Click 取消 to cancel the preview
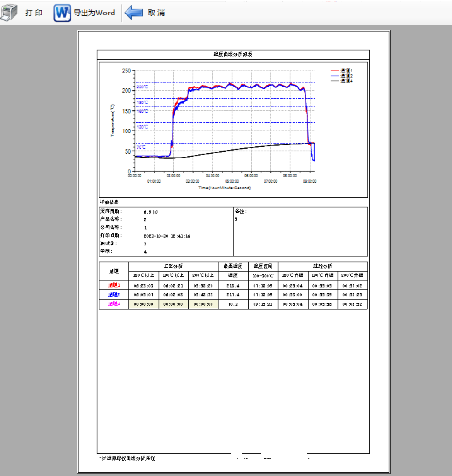This screenshot has width=452, height=476. tap(156, 13)
